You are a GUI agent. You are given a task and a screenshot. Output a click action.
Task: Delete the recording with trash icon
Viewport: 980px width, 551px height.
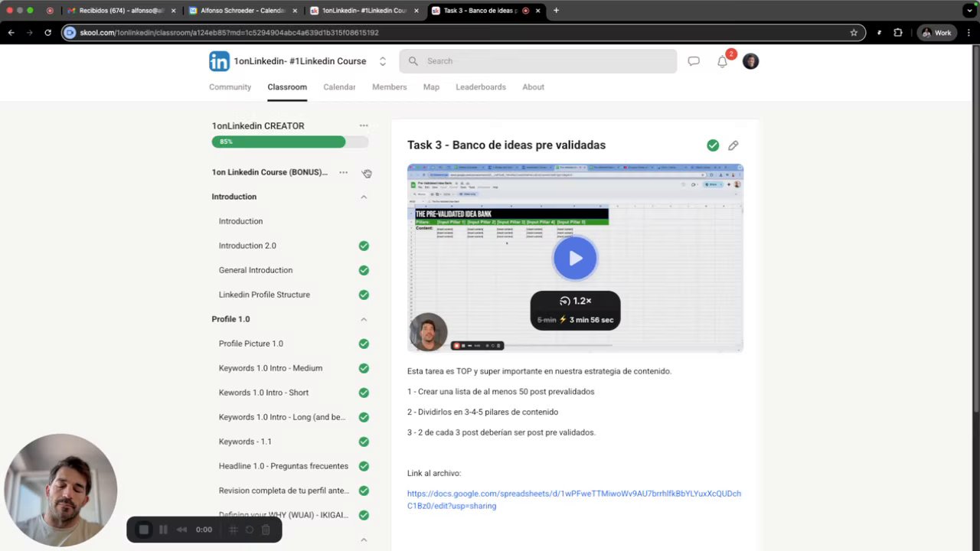point(266,530)
